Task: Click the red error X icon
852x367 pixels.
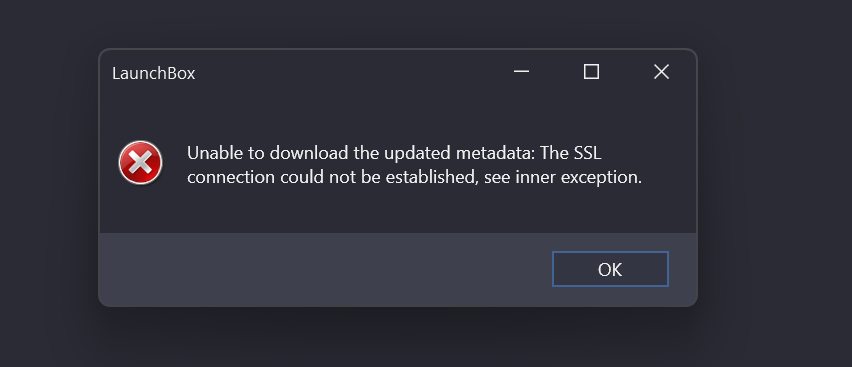Action: pos(140,163)
